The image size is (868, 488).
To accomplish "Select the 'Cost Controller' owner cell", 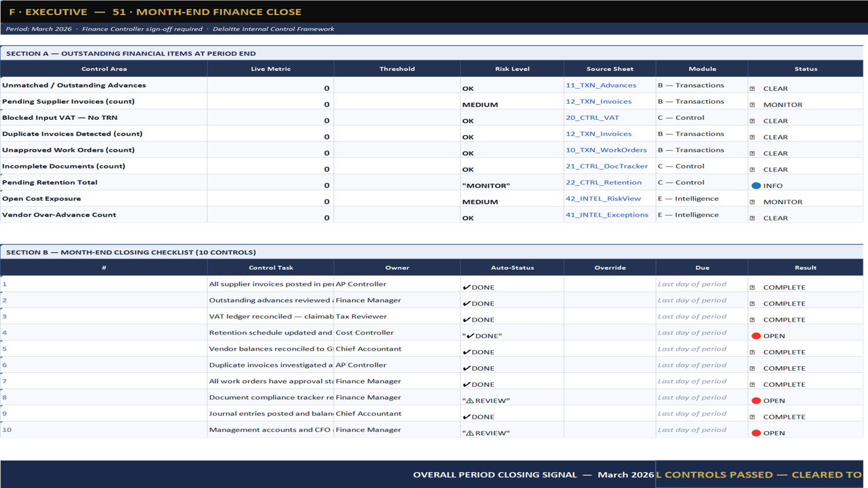I will click(397, 332).
